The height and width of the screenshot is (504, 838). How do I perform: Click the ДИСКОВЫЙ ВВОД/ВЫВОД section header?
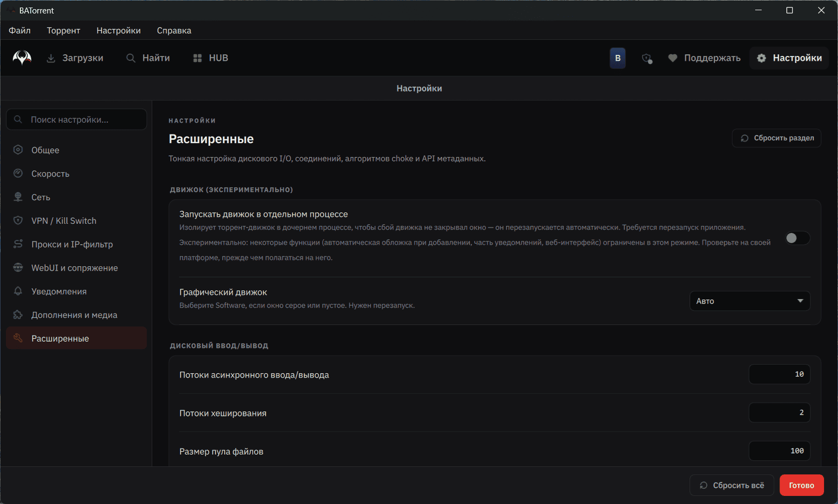pyautogui.click(x=219, y=346)
